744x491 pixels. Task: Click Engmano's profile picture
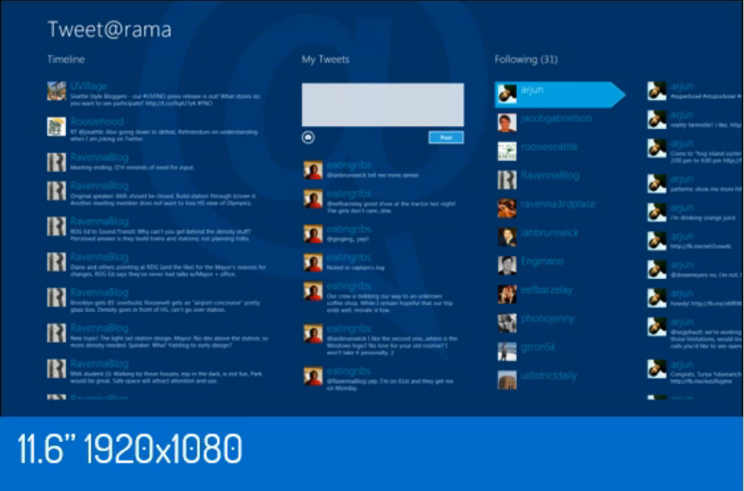point(507,266)
